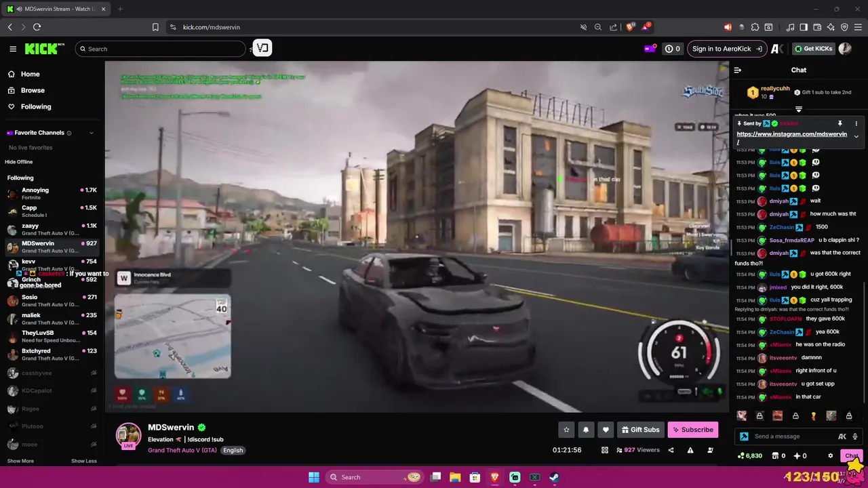Image resolution: width=868 pixels, height=488 pixels.
Task: Open the Capp channel in the Following list
Action: [x=52, y=211]
